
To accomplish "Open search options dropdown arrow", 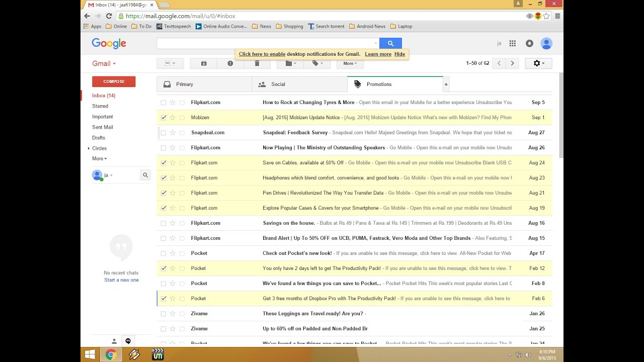I will click(375, 44).
